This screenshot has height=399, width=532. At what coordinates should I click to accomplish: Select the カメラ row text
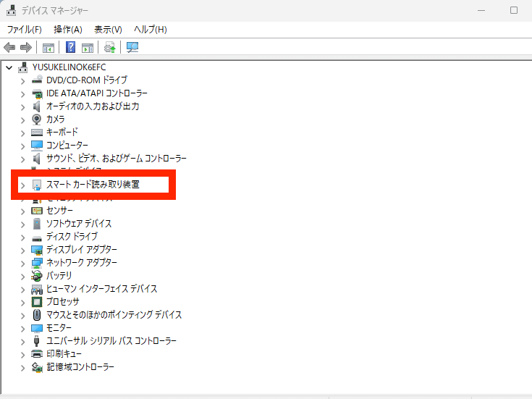[55, 119]
